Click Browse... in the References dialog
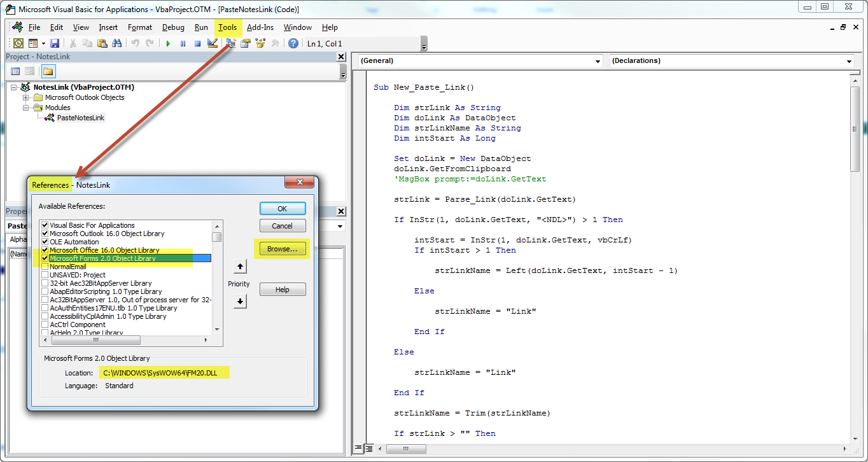 coord(282,249)
